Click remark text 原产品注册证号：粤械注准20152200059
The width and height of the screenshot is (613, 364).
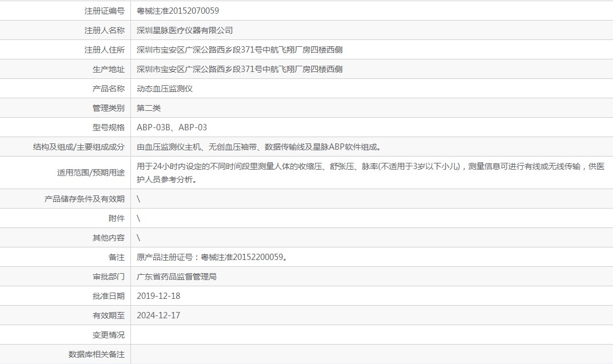[x=212, y=257]
